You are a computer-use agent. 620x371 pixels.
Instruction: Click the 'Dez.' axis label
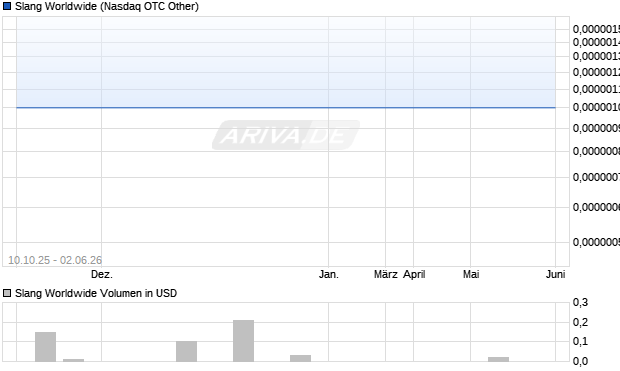click(x=102, y=274)
